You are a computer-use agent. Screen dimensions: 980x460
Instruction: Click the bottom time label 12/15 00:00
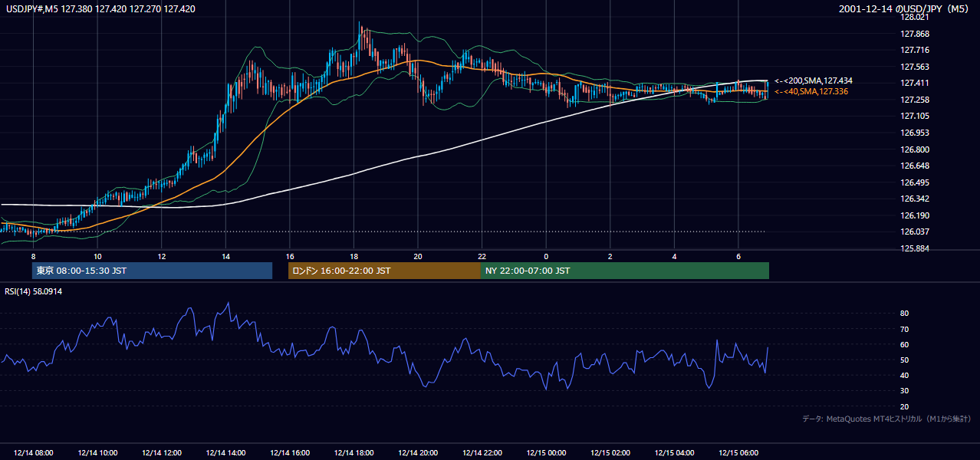[546, 453]
